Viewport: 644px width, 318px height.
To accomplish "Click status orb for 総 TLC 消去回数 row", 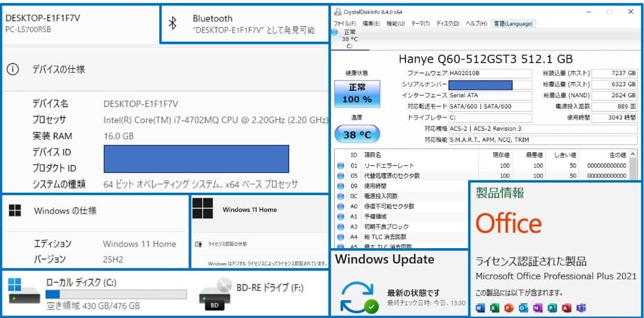I will click(x=340, y=237).
